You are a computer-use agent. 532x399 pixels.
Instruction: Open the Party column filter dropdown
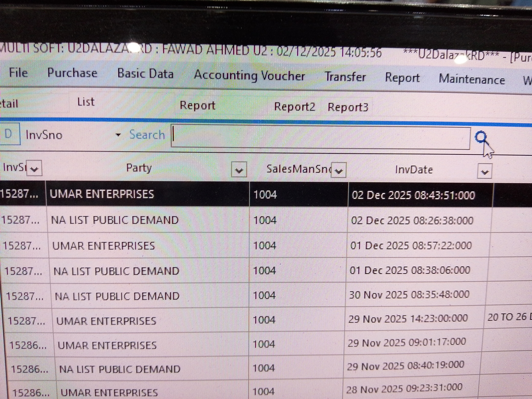tap(239, 170)
